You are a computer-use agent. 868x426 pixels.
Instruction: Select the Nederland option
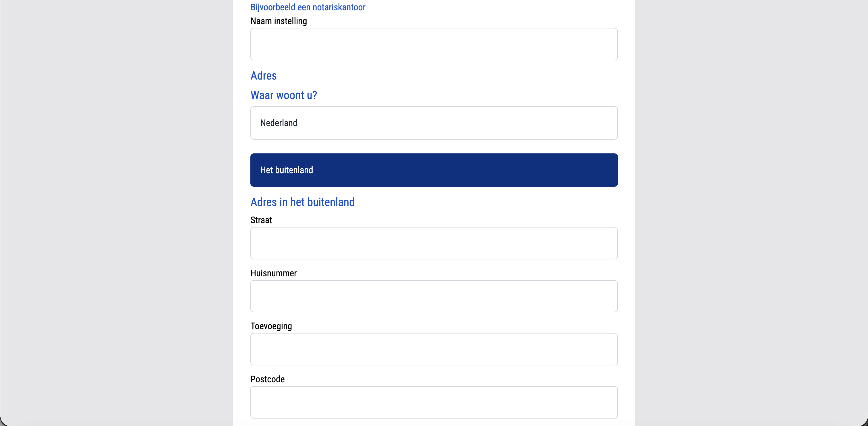click(x=434, y=123)
